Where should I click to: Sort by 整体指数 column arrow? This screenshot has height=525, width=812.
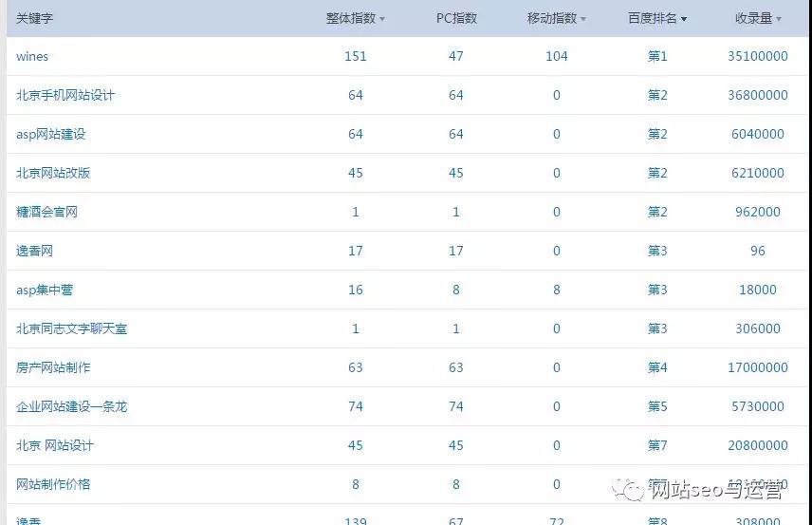[382, 19]
